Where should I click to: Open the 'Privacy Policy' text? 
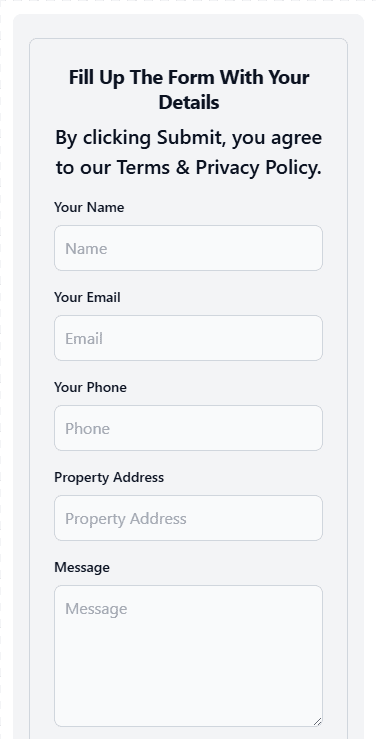(259, 168)
